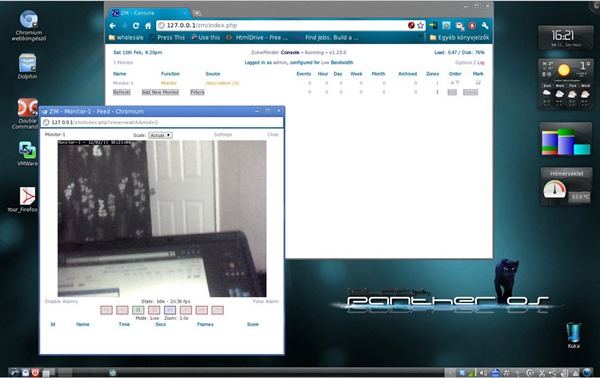Image resolution: width=600 pixels, height=378 pixels.
Task: Open a new tab next to ZM - Console
Action: point(197,13)
